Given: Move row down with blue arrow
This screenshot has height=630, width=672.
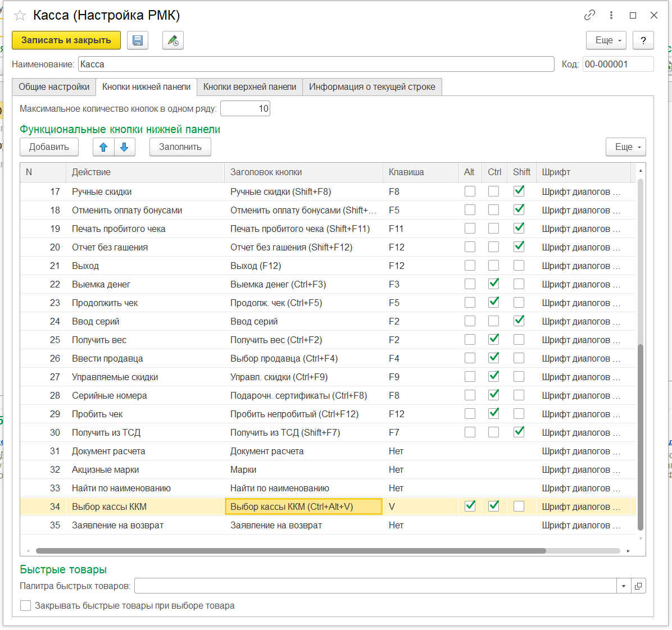Looking at the screenshot, I should [124, 147].
